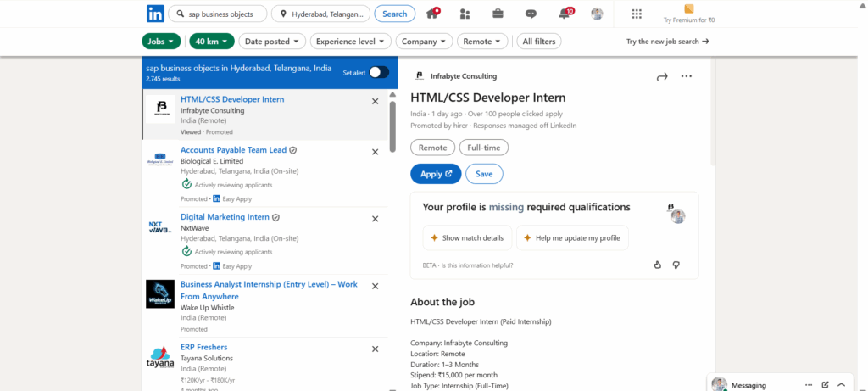Open the Messaging bar title

click(748, 385)
